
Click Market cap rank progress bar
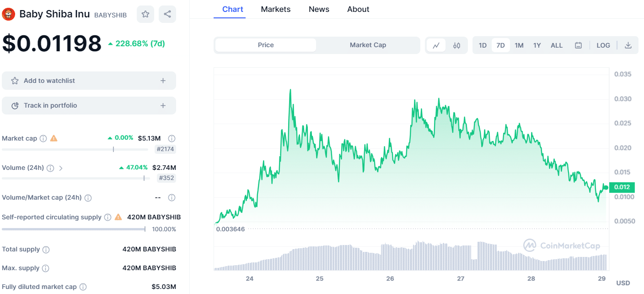pos(75,149)
